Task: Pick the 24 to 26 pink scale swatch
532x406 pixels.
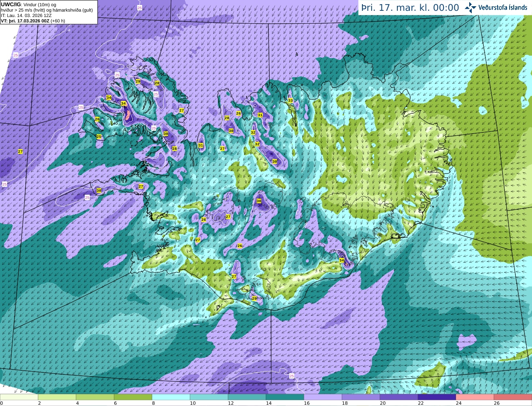Action: (475, 397)
